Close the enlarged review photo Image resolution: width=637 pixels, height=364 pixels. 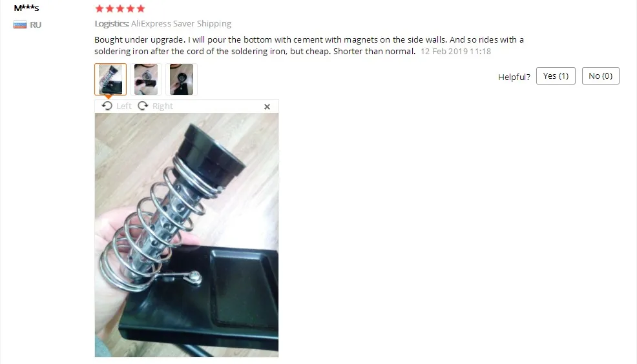pyautogui.click(x=267, y=106)
